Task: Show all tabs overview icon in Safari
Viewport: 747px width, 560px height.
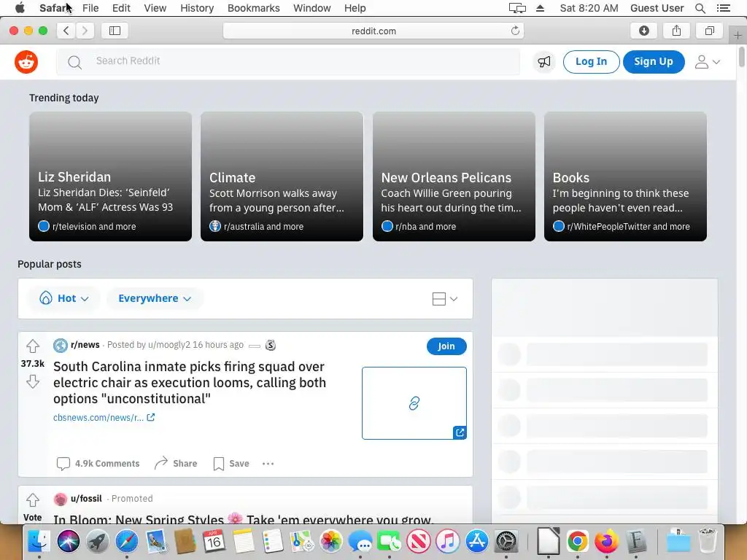Action: click(x=709, y=31)
